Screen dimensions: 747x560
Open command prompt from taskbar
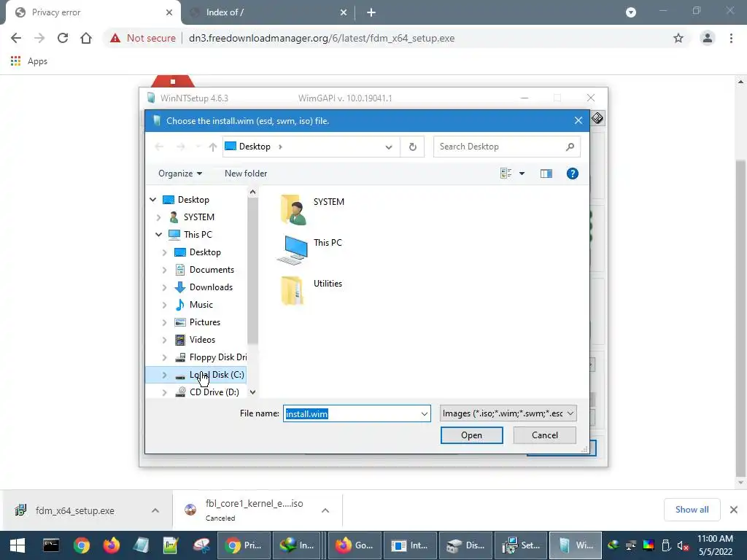tap(51, 545)
